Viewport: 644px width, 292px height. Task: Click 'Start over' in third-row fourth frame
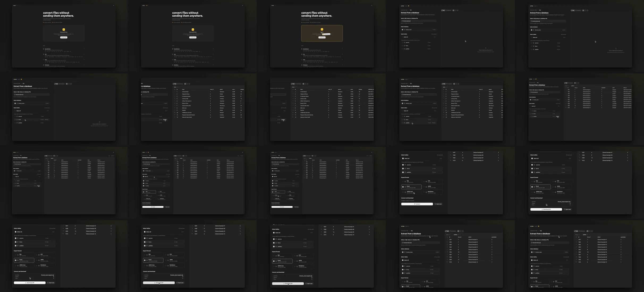tap(438, 204)
